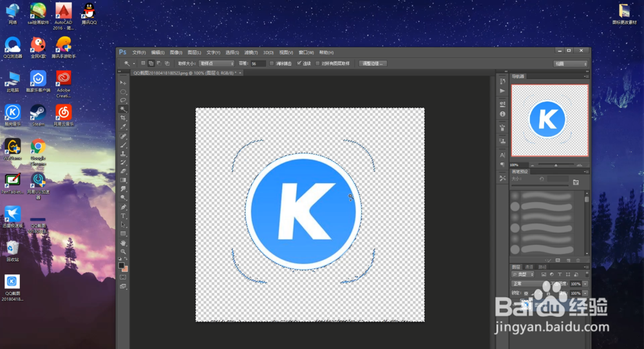Open the Tool Presets panel icon
The width and height of the screenshot is (644, 349).
(502, 178)
